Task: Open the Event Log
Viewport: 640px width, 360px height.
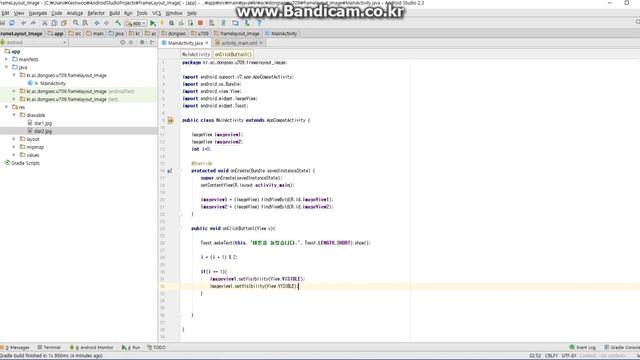Action: (582, 347)
